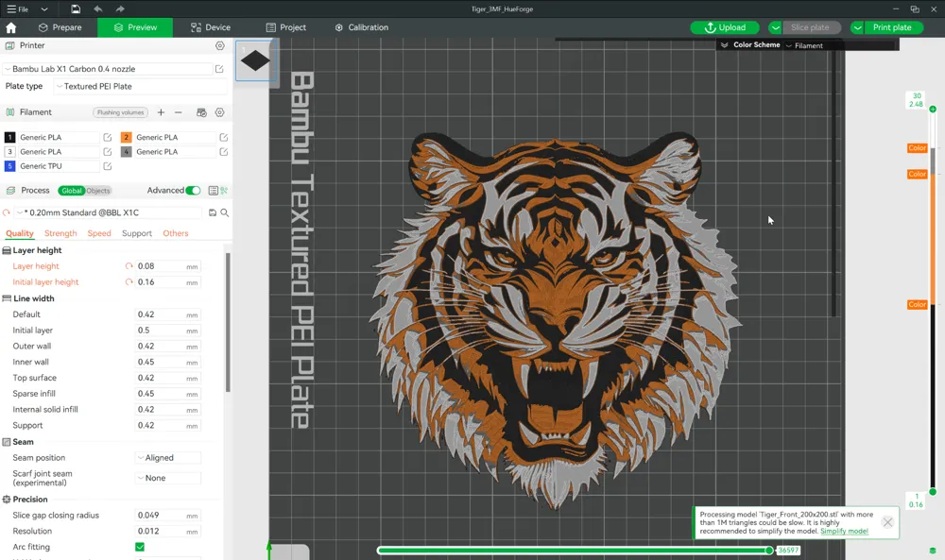Switch to the Calibration tab
Viewport: 945px width, 560px height.
[x=362, y=27]
